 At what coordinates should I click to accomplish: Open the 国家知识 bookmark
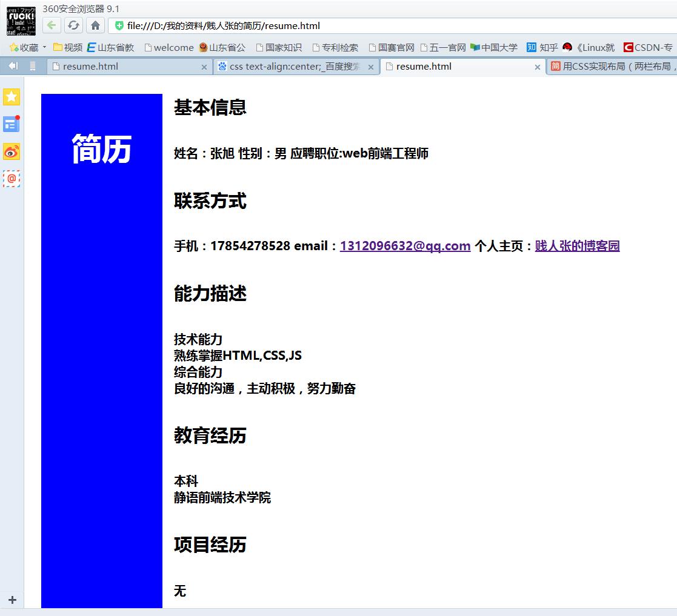(x=279, y=47)
